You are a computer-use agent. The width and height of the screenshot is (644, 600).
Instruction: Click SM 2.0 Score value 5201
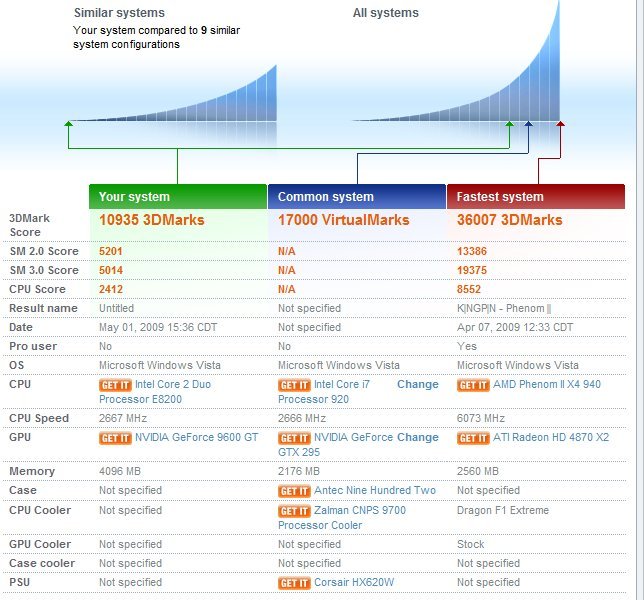(111, 251)
